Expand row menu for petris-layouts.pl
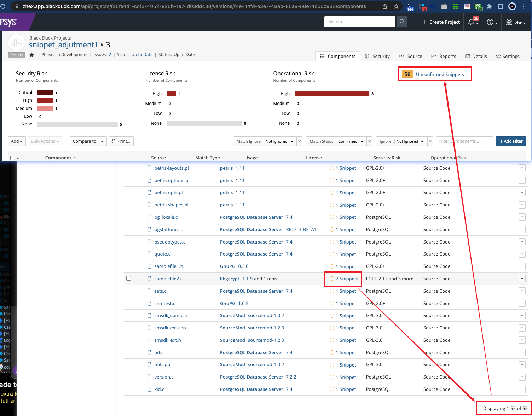 tap(522, 168)
